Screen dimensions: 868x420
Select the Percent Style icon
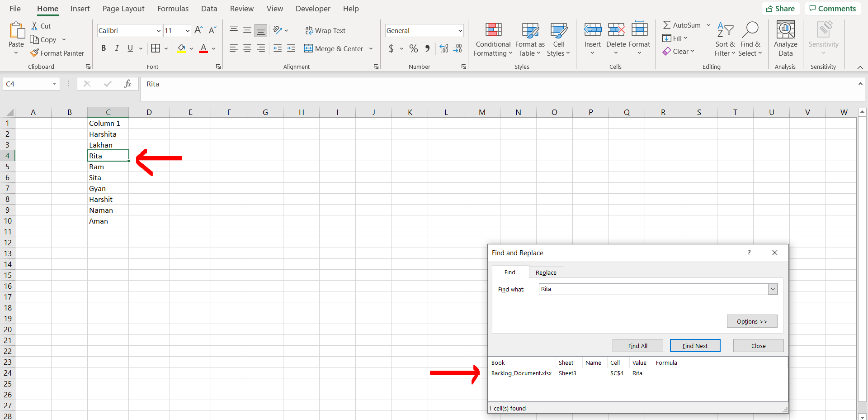[413, 48]
